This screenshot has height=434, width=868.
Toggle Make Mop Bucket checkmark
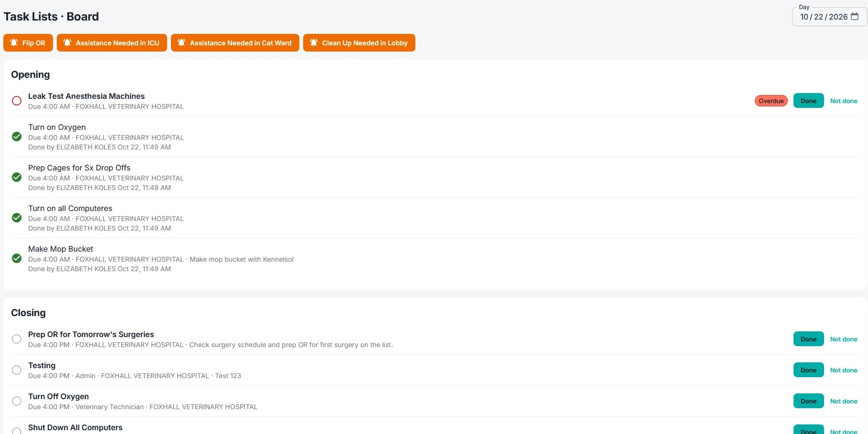pyautogui.click(x=17, y=258)
